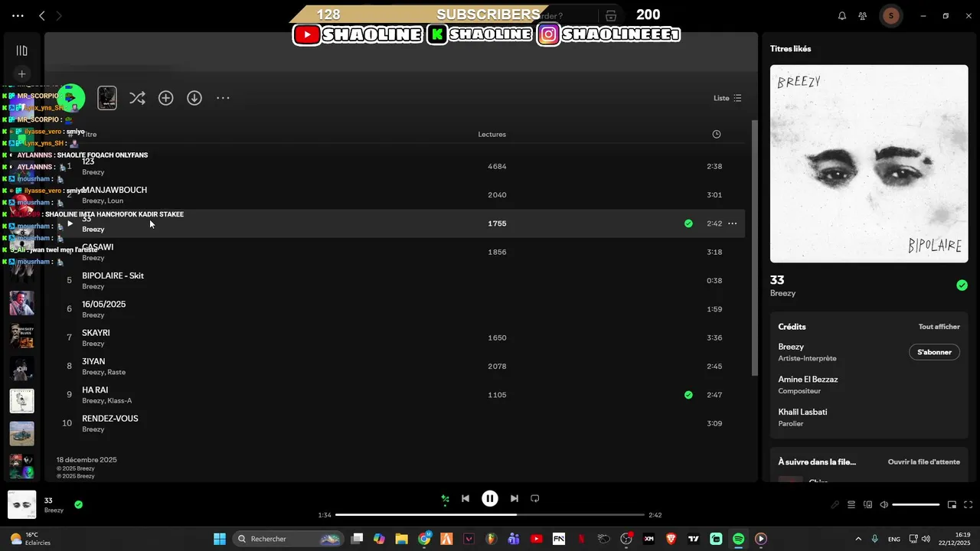Expand the library sidebar icon
The width and height of the screenshot is (980, 551).
[x=22, y=51]
